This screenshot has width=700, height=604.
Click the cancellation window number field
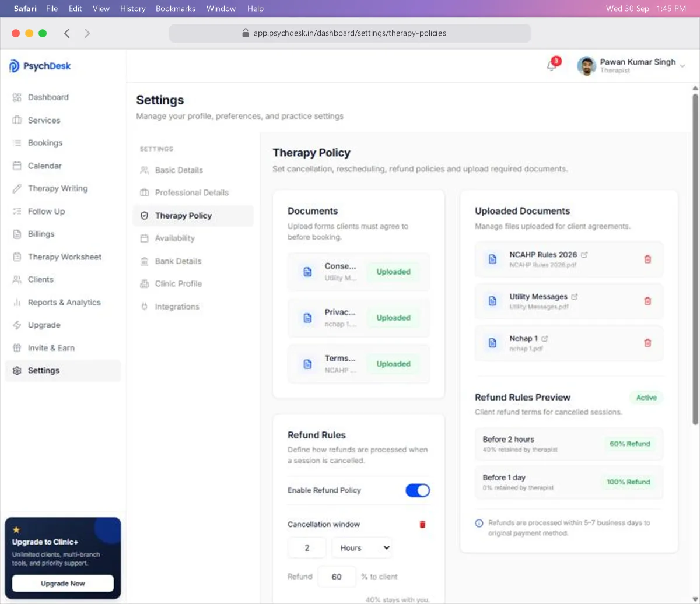307,548
